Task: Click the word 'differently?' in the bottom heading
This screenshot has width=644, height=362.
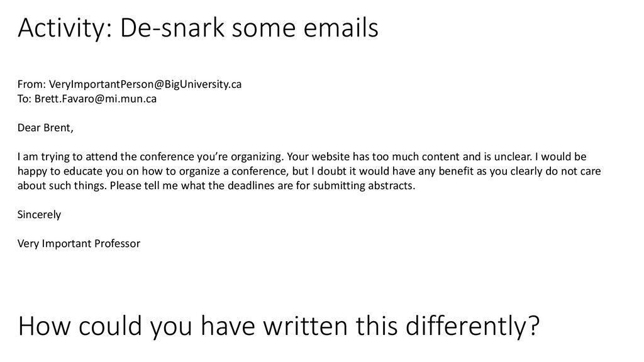Action: coord(472,326)
